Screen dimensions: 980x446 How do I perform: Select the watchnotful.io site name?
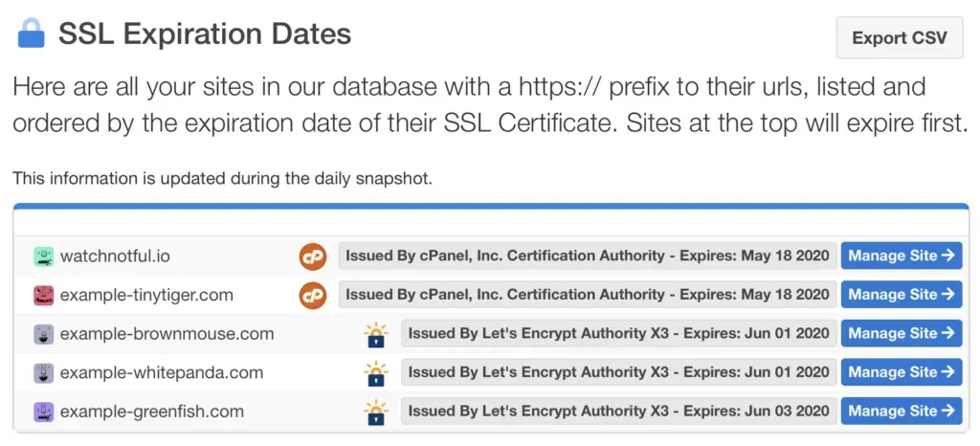click(x=115, y=256)
